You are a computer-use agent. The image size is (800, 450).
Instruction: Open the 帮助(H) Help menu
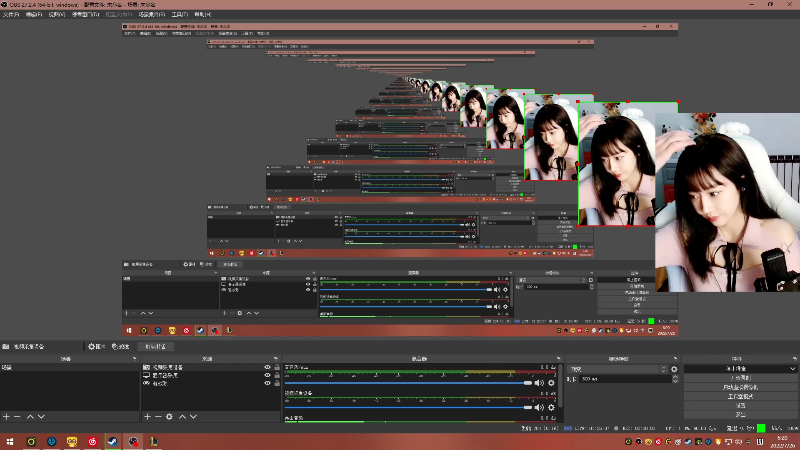pyautogui.click(x=203, y=14)
